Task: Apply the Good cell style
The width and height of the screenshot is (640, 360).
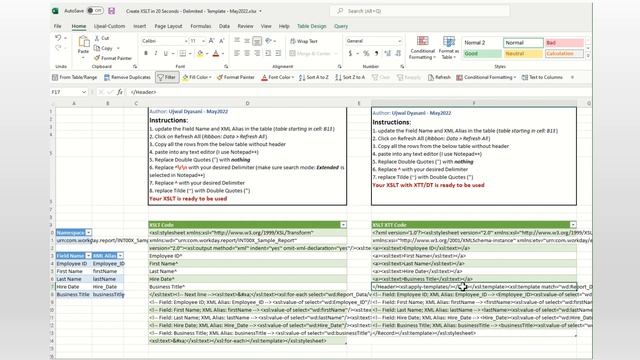Action: 482,53
